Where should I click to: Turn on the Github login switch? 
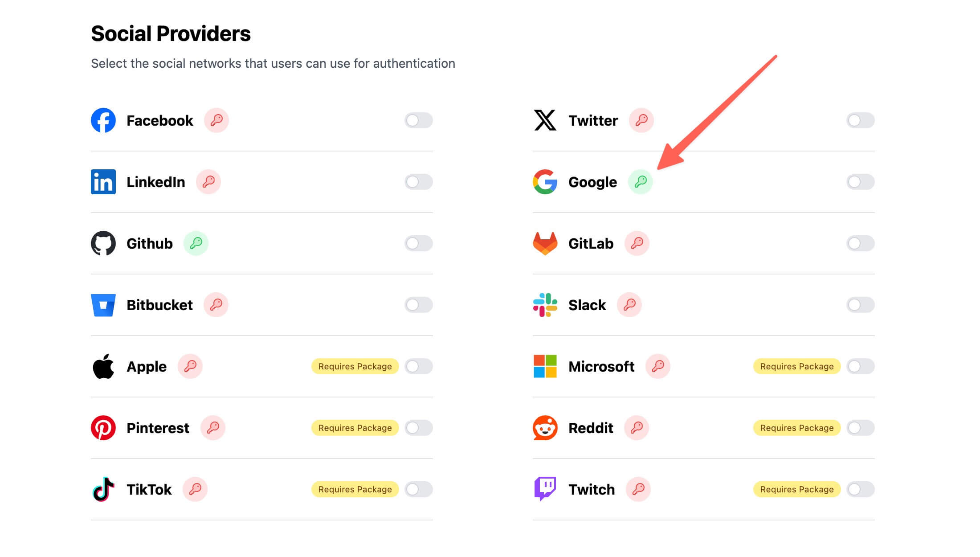[418, 243]
